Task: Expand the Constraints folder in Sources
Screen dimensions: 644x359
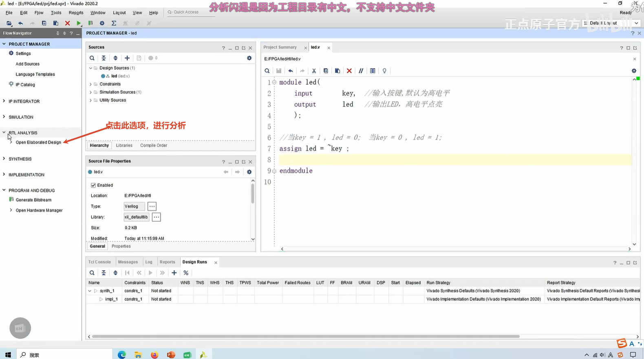Action: click(x=91, y=84)
